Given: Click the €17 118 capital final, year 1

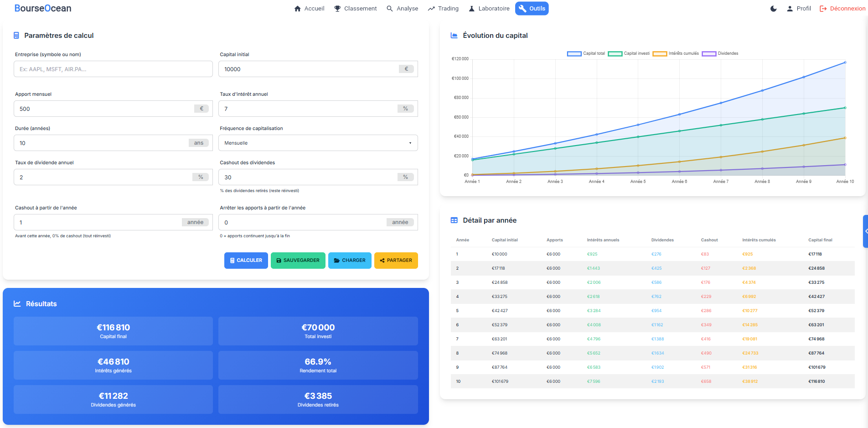Looking at the screenshot, I should coord(815,254).
